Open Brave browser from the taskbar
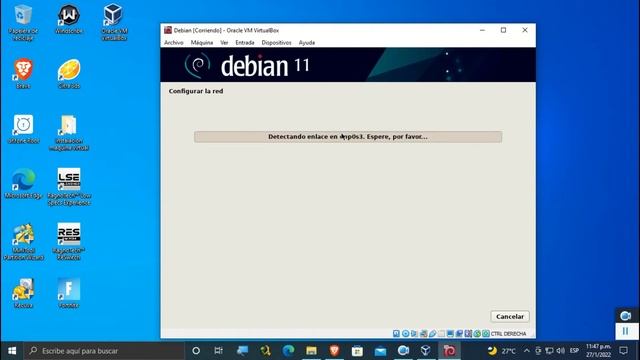This screenshot has width=640, height=360. 334,351
